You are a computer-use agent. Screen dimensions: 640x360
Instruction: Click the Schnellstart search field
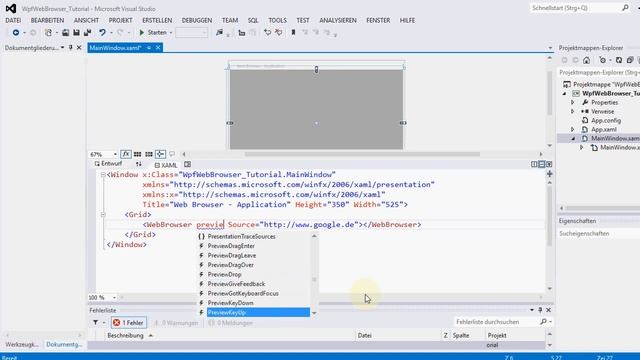576,8
